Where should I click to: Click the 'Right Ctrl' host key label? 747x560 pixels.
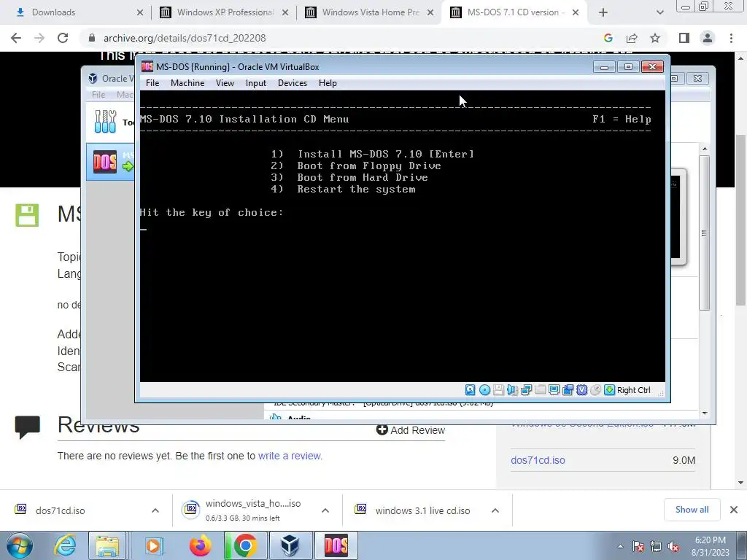click(634, 390)
